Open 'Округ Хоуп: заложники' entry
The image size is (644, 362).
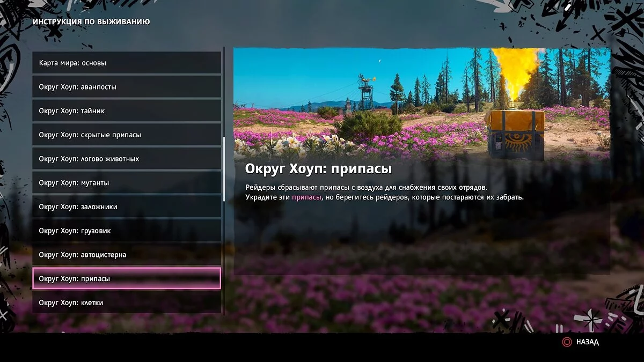point(127,206)
